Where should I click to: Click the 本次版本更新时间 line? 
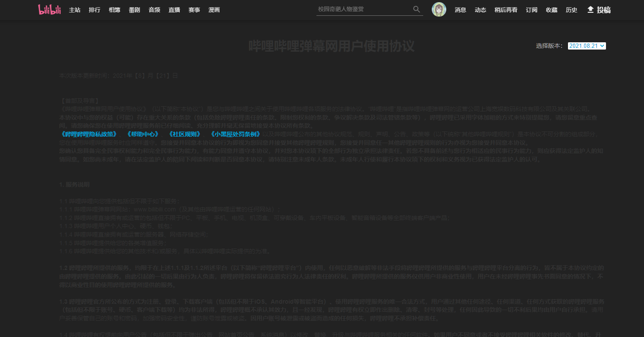[119, 76]
